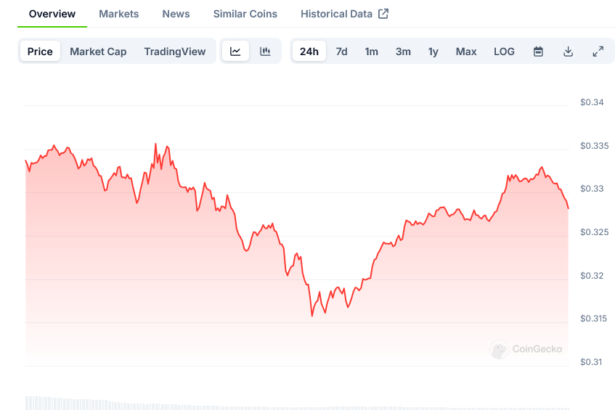Expand chart to fullscreen
The image size is (615, 410).
pos(598,51)
